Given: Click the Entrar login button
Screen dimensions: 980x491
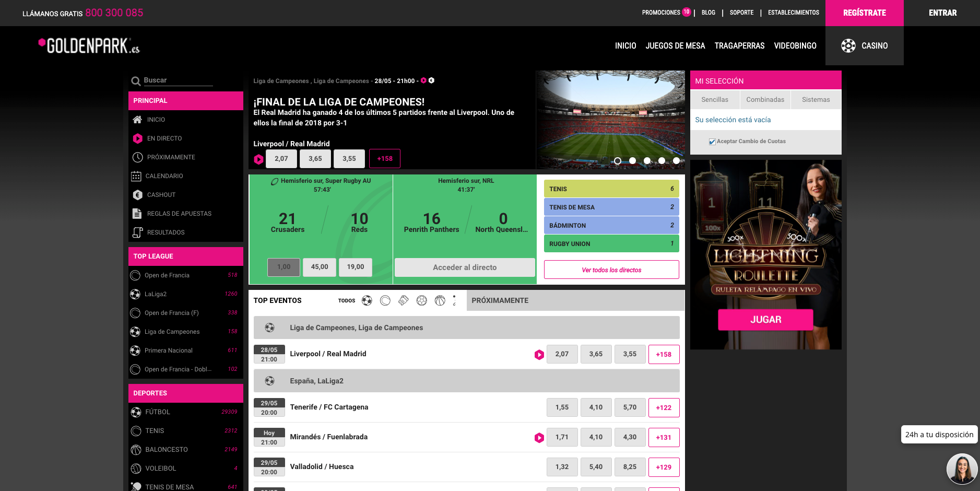Looking at the screenshot, I should pos(942,13).
